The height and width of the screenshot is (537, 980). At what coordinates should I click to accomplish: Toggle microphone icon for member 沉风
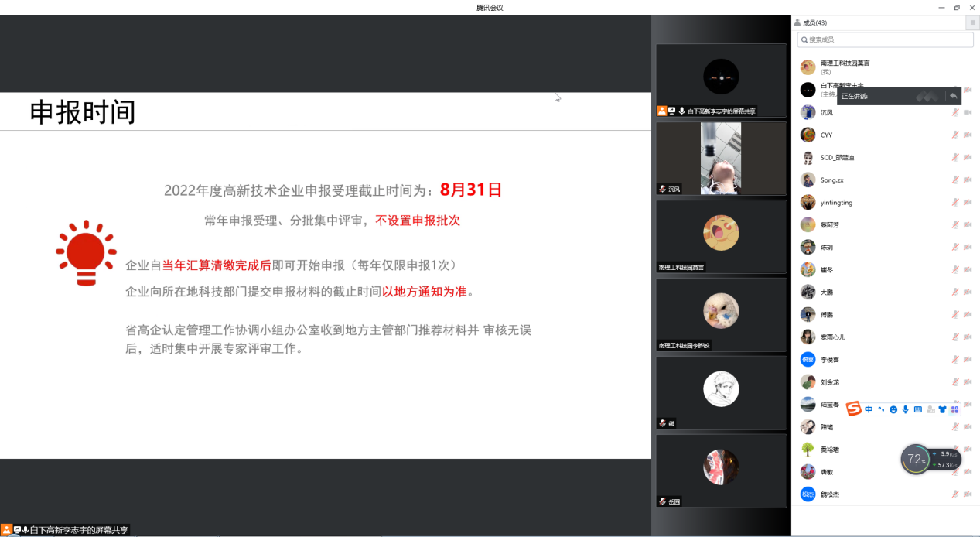[955, 113]
